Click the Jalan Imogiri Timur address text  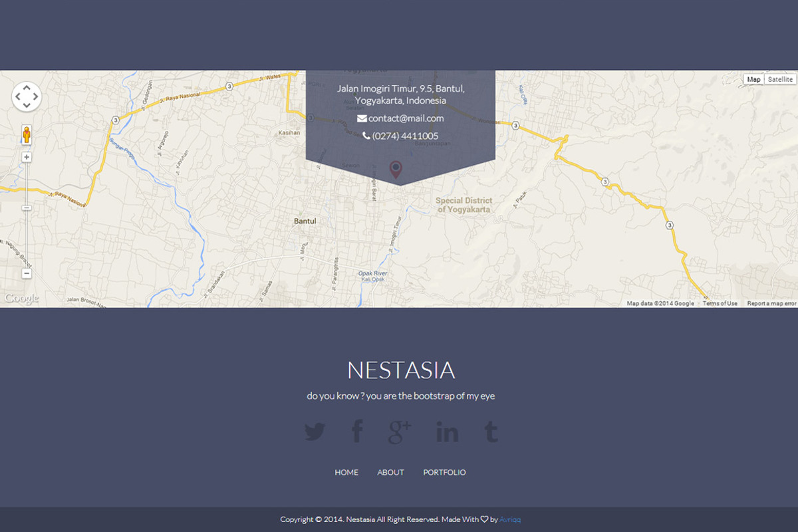[400, 94]
